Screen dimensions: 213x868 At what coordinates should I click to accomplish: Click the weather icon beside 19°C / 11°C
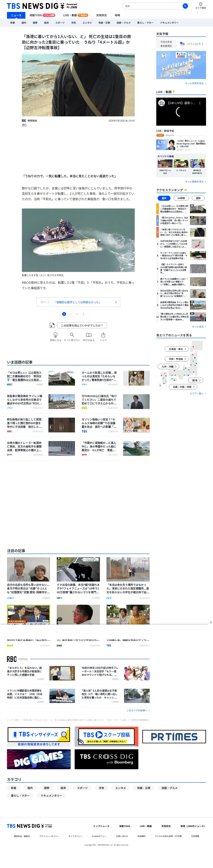tap(182, 44)
